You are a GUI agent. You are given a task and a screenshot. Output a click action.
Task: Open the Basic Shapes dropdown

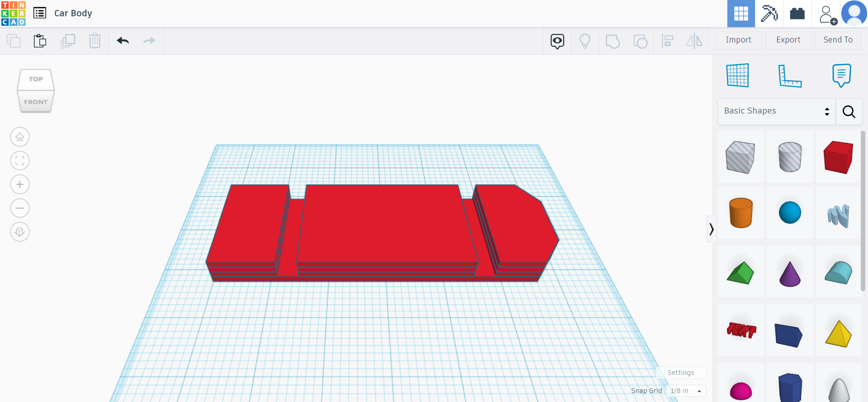[x=776, y=111]
